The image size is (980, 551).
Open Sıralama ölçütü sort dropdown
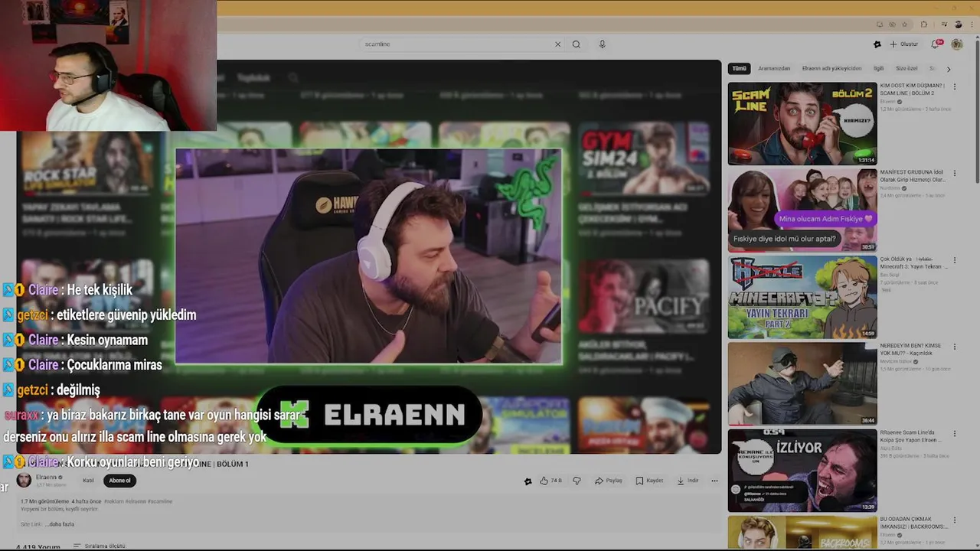coord(100,546)
